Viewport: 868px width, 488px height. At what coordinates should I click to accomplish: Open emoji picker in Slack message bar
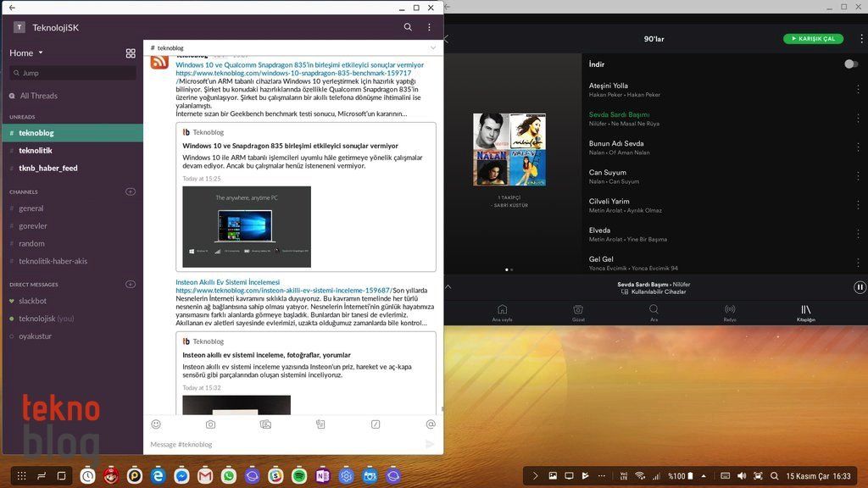[156, 424]
